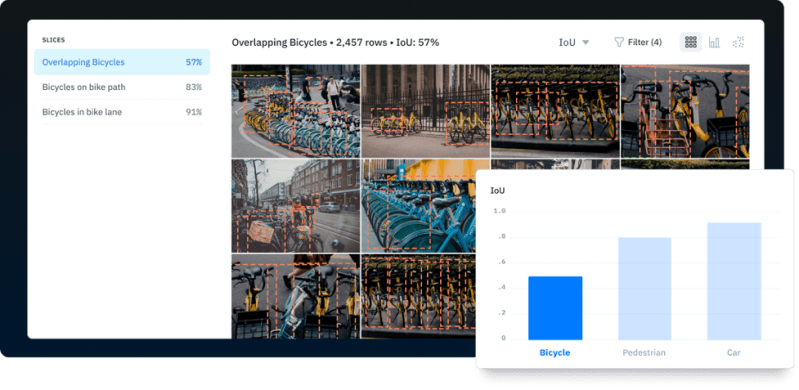Click the IoU dropdown arrow

point(585,42)
